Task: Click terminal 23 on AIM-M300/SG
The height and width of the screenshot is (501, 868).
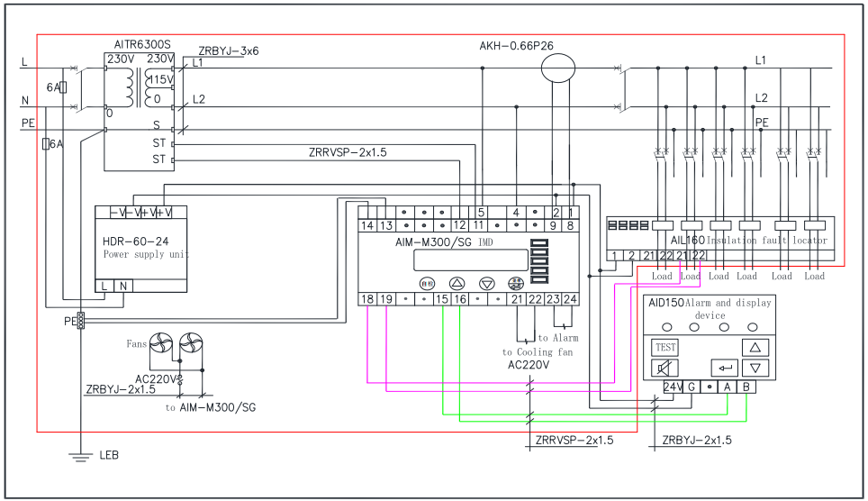Action: [553, 299]
